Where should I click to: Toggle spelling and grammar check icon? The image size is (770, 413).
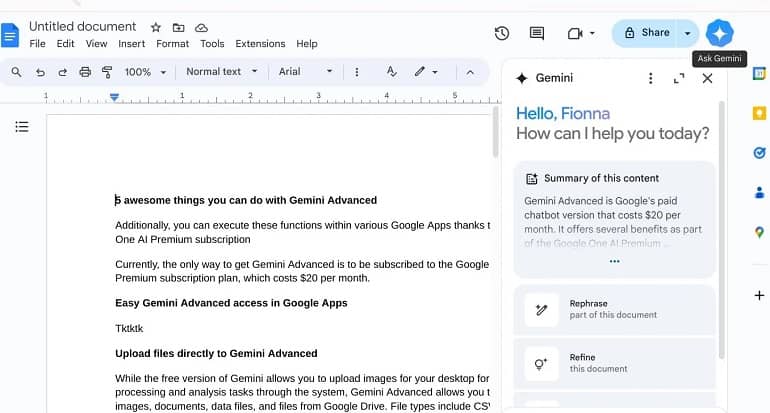point(391,72)
